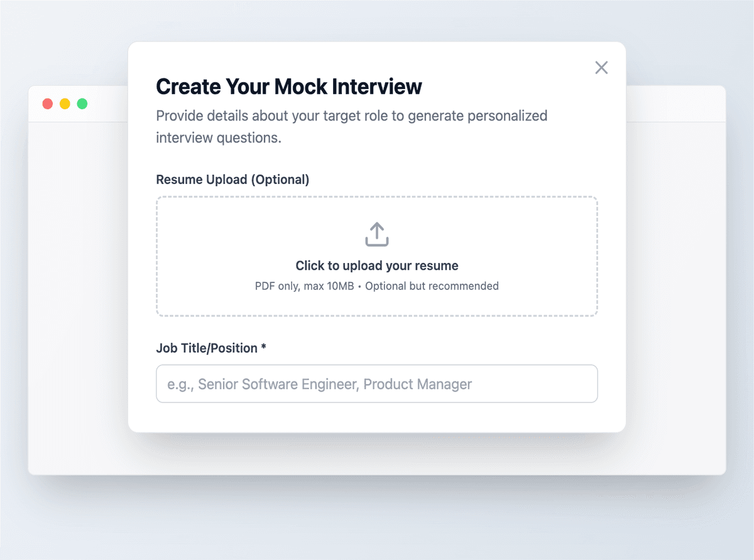Click the 'Job Title/Position *' label
The image size is (754, 560).
211,348
